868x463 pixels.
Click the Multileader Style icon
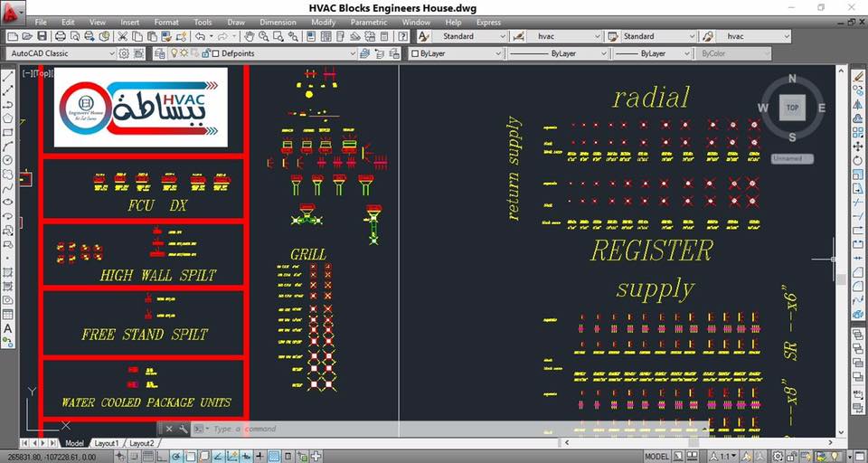tap(707, 36)
